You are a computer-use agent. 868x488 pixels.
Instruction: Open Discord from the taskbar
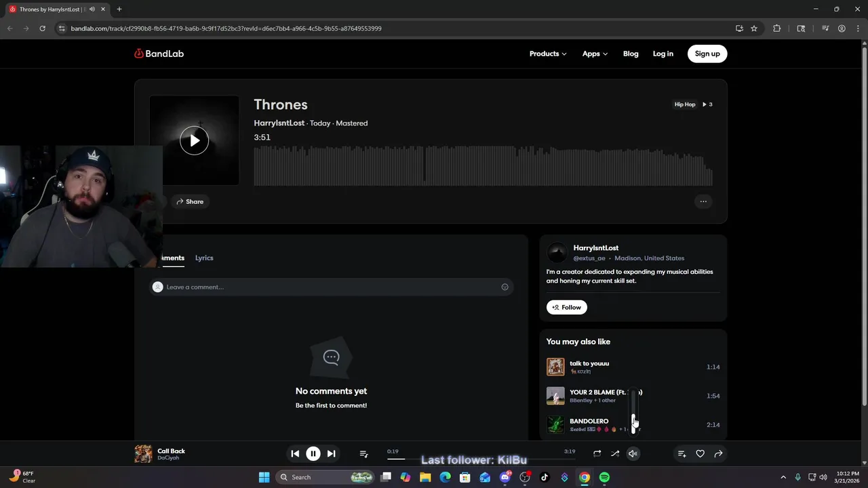coord(505,477)
